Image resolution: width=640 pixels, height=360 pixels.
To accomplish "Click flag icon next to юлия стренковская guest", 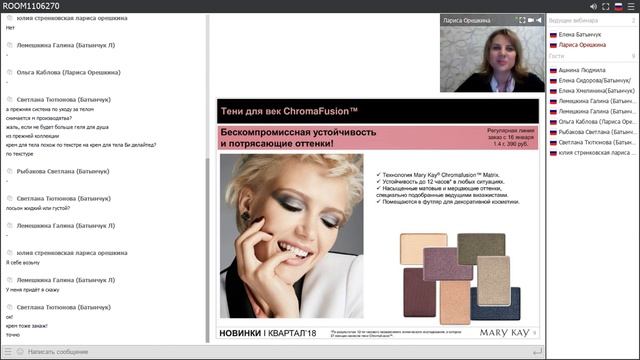I will [x=553, y=153].
